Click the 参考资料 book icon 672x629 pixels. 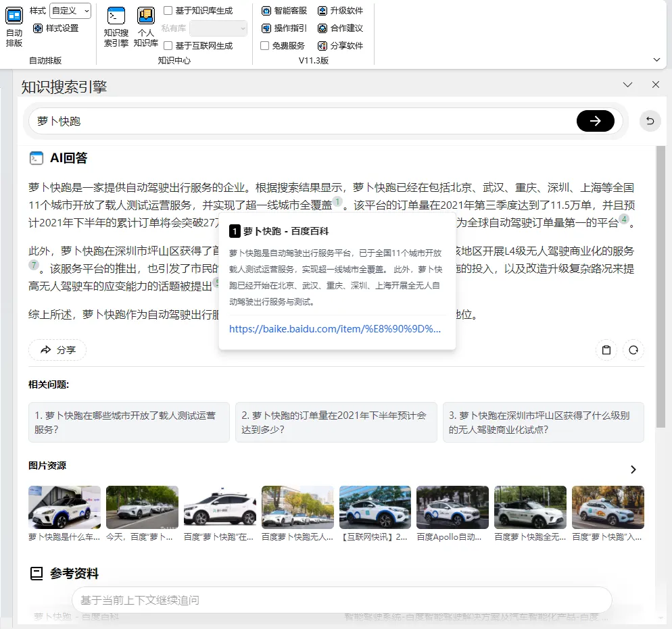[x=37, y=574]
